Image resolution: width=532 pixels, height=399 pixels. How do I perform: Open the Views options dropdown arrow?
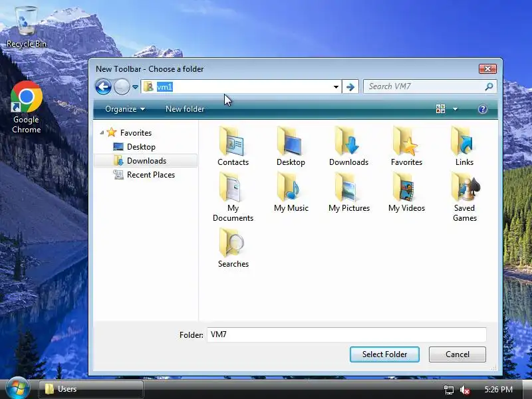456,109
